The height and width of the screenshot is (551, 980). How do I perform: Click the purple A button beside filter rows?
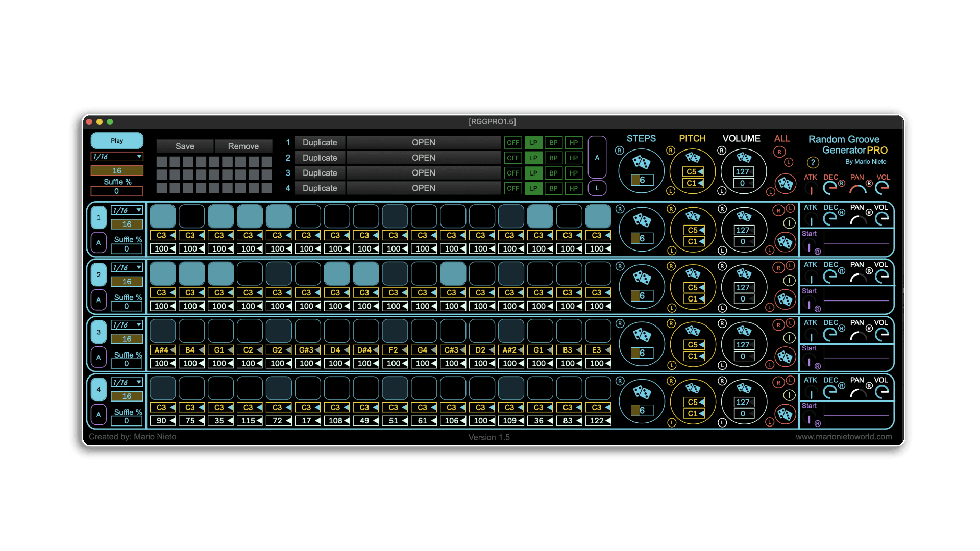597,158
